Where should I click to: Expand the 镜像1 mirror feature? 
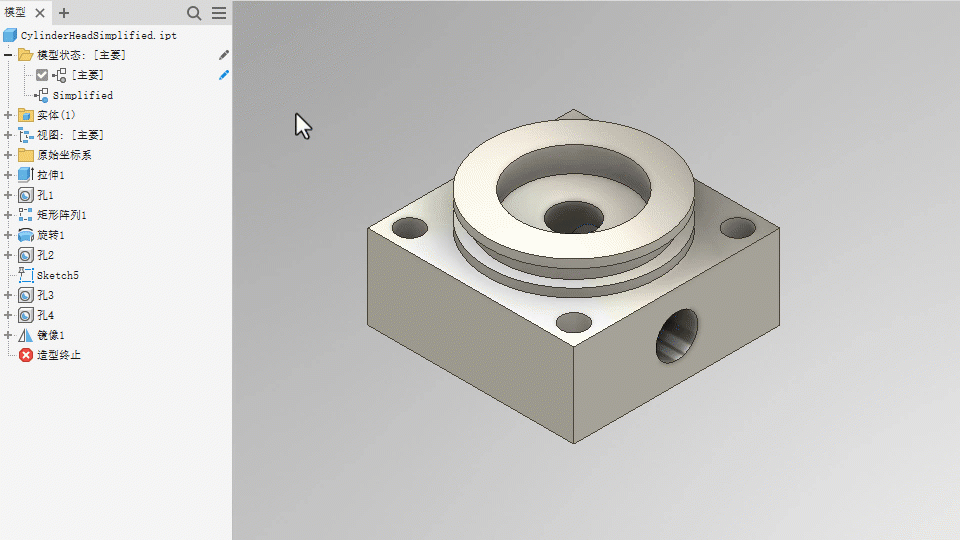pyautogui.click(x=8, y=335)
